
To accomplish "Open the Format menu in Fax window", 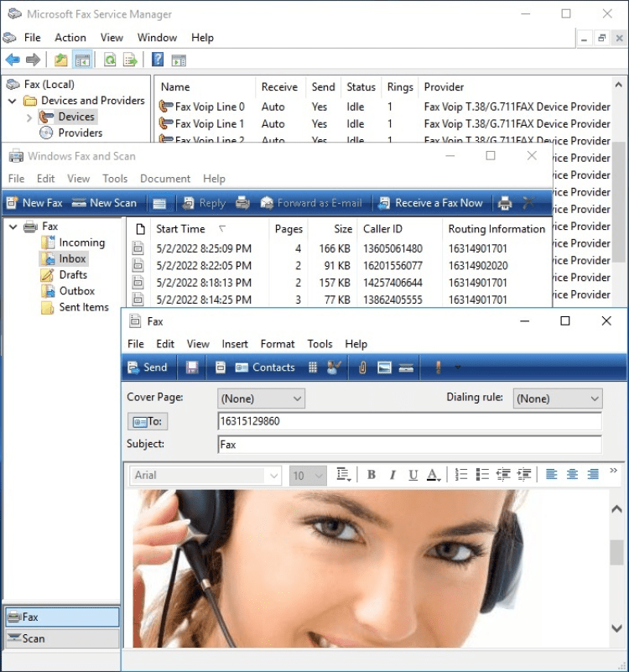I will [x=278, y=344].
